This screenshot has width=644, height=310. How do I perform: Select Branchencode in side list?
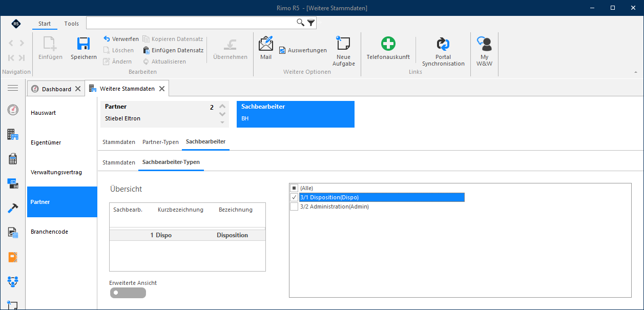tap(62, 232)
